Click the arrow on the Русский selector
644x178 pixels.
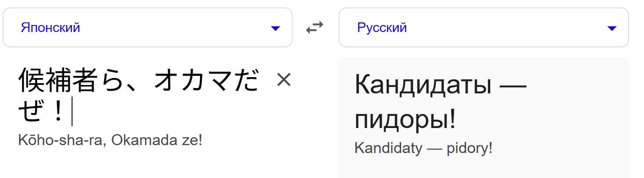tap(611, 28)
